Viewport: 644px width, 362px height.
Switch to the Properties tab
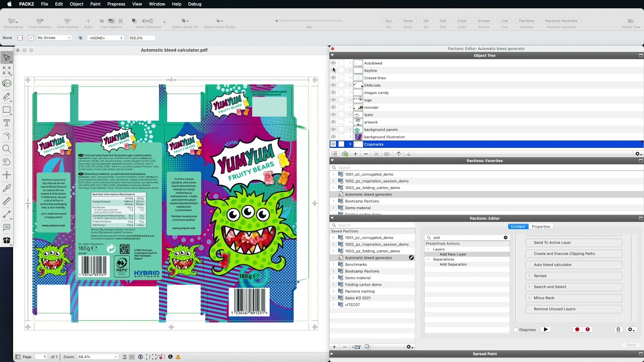(541, 227)
